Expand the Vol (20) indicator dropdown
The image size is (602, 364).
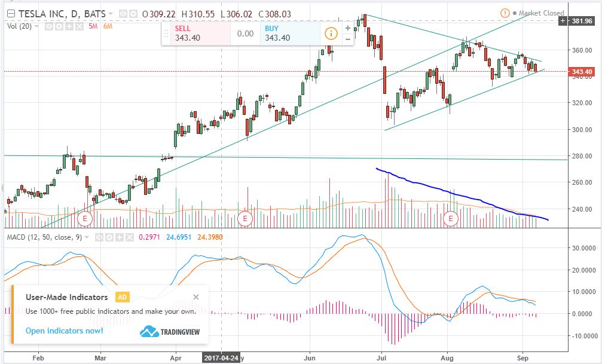36,26
